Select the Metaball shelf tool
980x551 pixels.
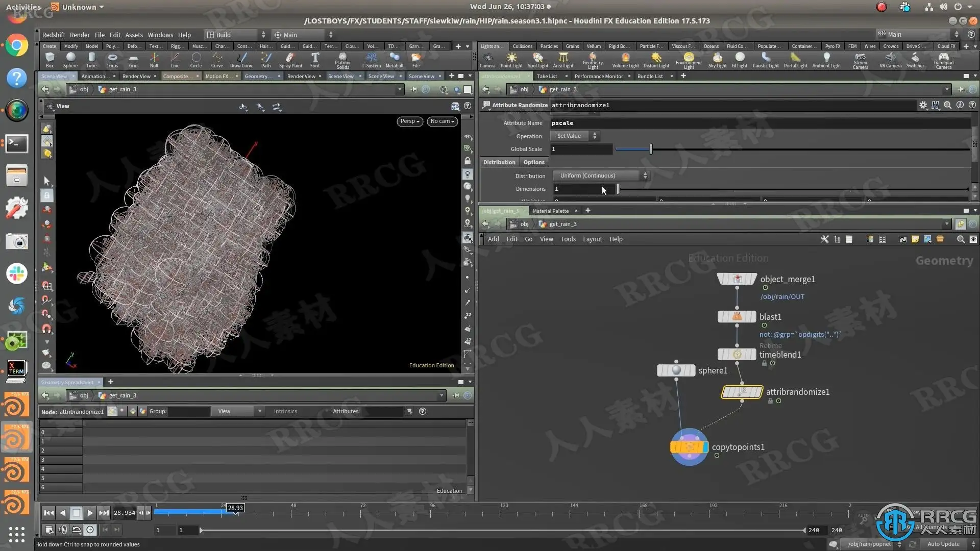coord(395,60)
